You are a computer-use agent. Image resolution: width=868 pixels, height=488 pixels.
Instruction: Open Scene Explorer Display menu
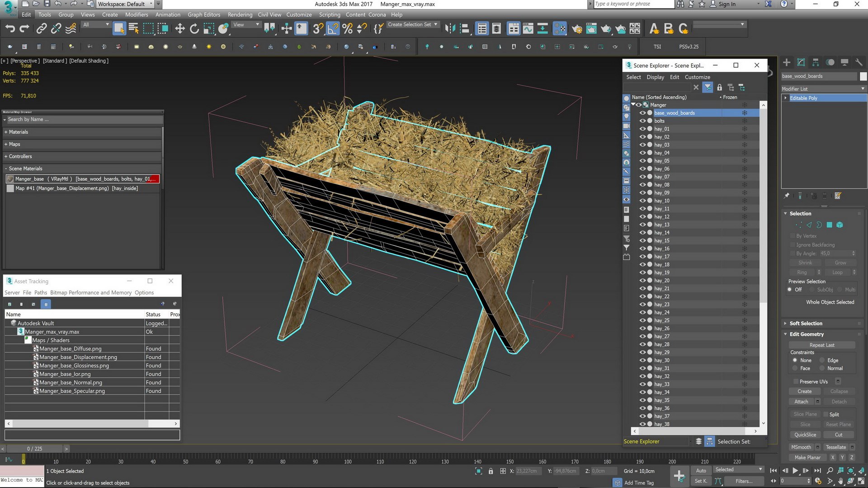[655, 77]
